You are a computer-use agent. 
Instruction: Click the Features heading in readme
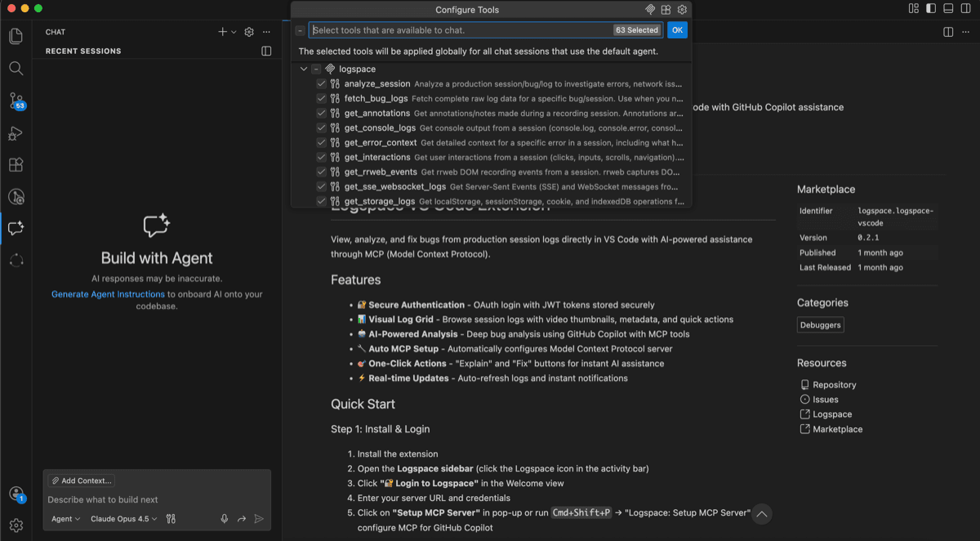click(x=355, y=279)
